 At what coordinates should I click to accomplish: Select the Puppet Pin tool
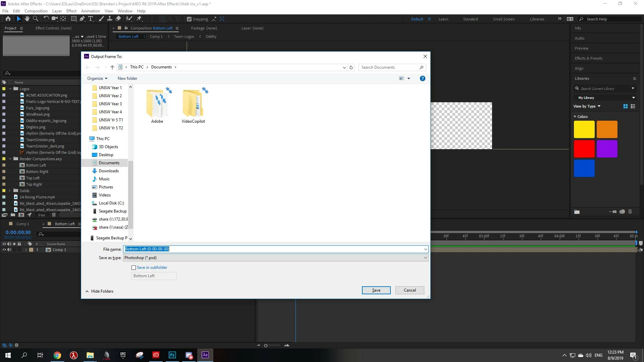139,19
